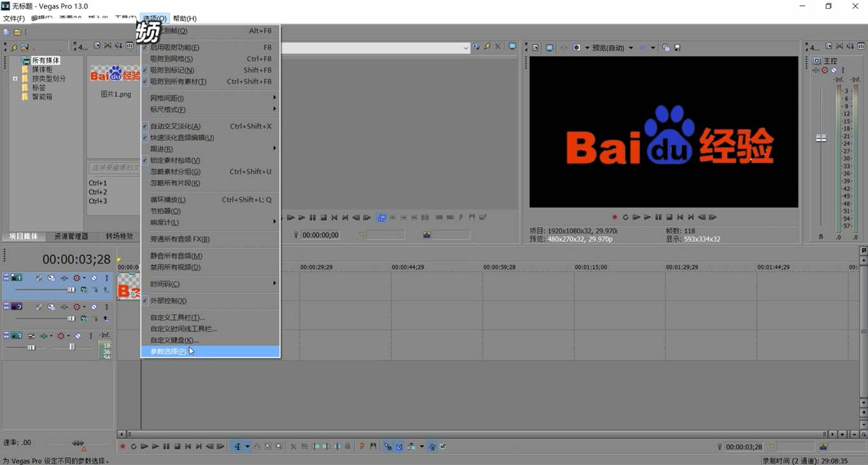
Task: Toggle 启用吸附功能(E) in the options menu
Action: [210, 47]
